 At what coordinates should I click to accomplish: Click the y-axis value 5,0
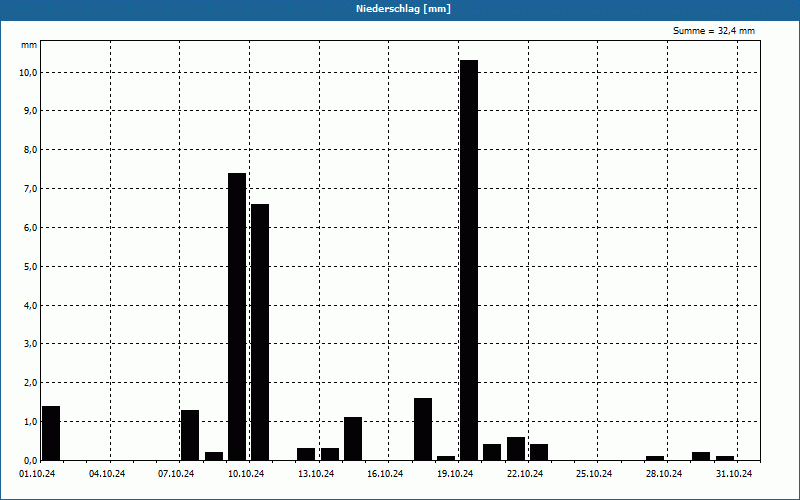30,266
